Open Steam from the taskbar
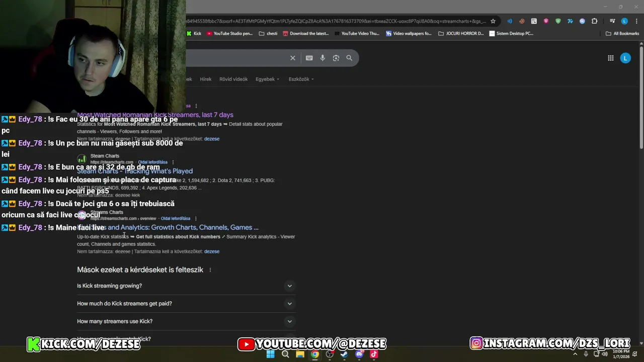 click(x=344, y=354)
